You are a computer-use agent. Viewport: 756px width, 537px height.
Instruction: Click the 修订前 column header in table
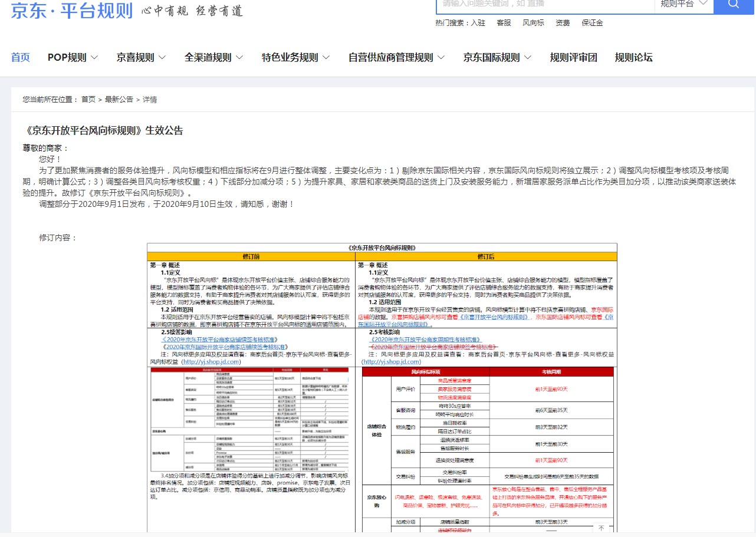pos(251,256)
